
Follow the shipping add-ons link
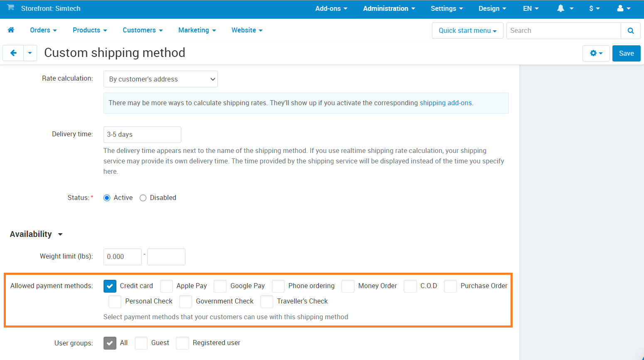coord(446,103)
